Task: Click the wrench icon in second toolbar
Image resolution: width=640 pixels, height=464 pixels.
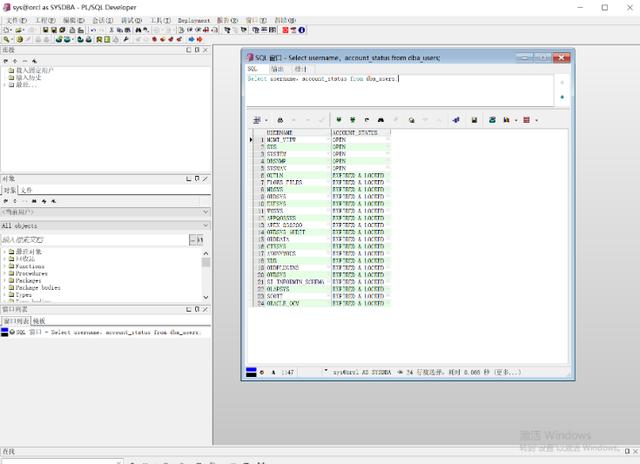Action: (x=126, y=39)
